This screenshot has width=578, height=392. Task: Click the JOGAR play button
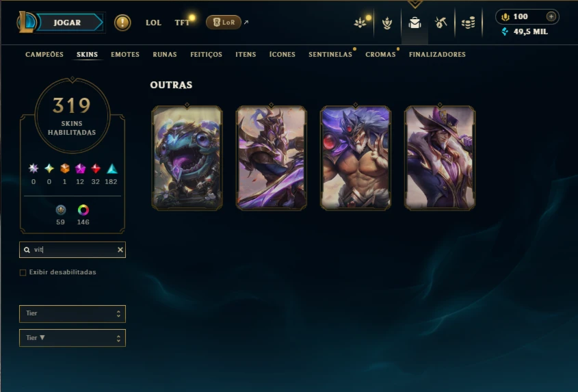pos(67,23)
